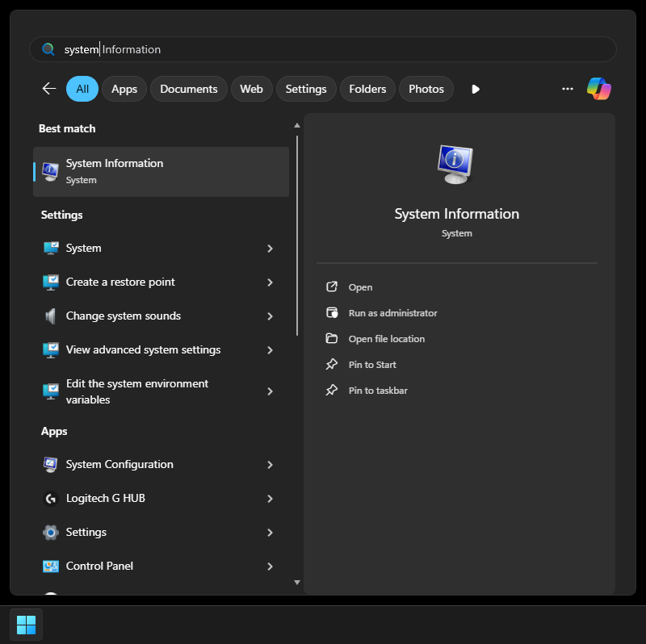646x644 pixels.
Task: Click Logitech G HUB app name
Action: (106, 498)
